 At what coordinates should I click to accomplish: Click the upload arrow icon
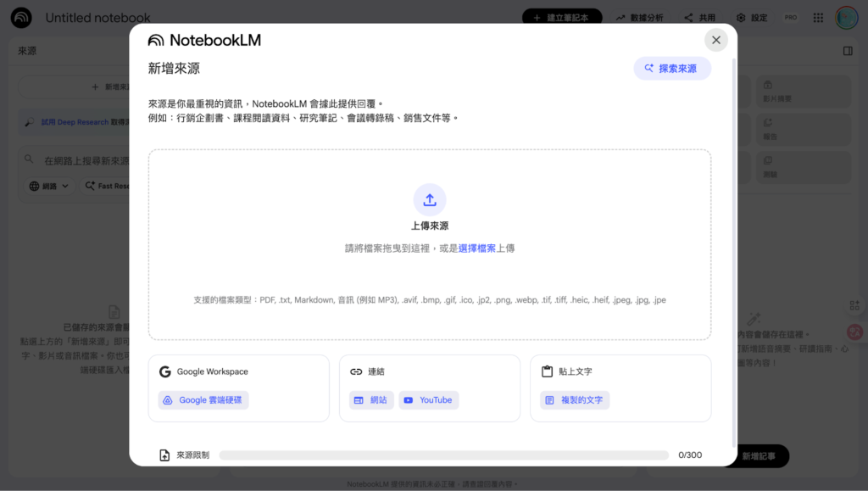click(x=430, y=200)
